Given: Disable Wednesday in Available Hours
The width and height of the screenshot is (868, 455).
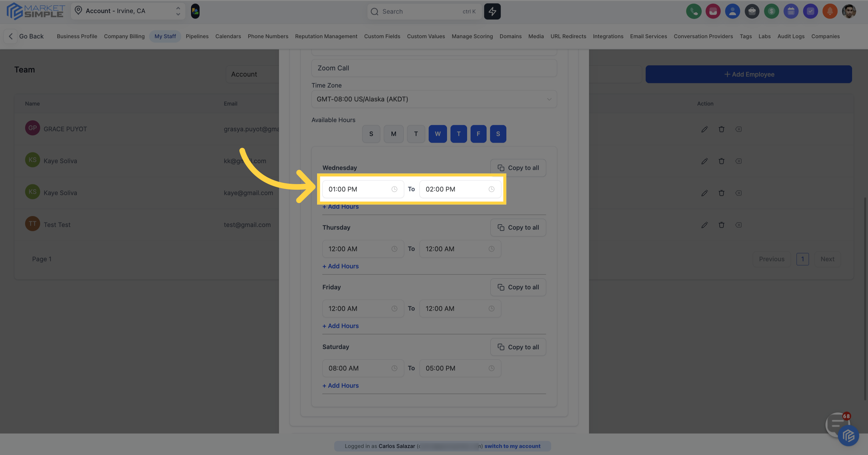Looking at the screenshot, I should [x=438, y=134].
